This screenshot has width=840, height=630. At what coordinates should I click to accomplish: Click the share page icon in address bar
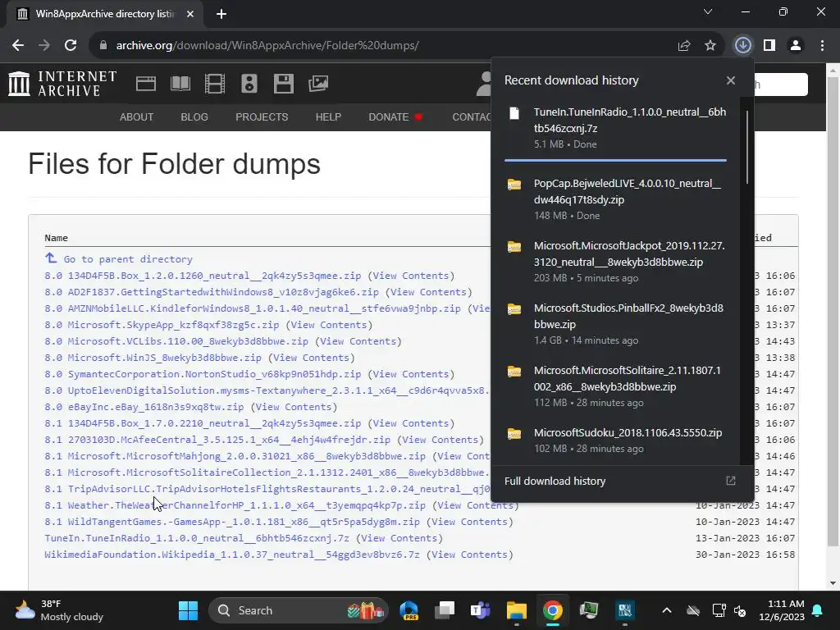pos(684,46)
